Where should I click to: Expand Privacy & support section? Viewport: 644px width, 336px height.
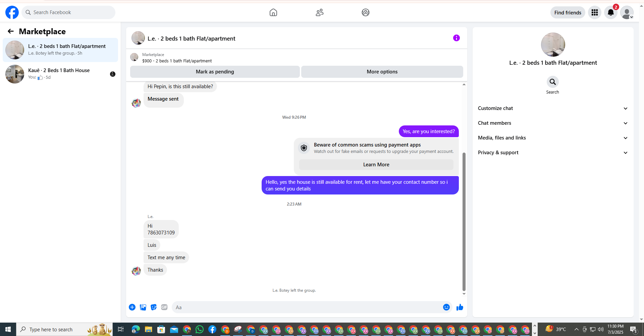[x=552, y=153]
